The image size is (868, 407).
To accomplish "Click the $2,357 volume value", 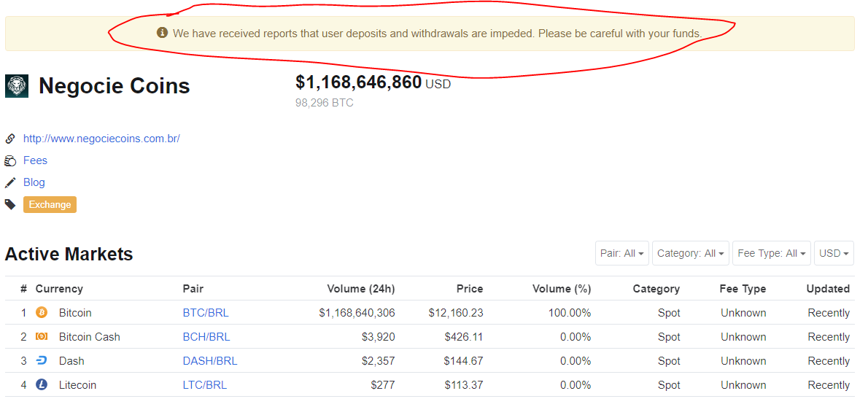I will pos(379,361).
